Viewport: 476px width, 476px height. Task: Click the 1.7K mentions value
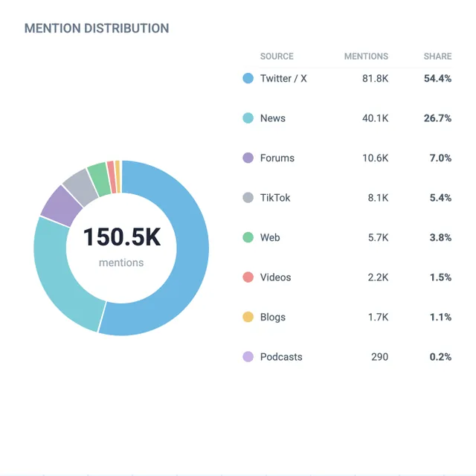pyautogui.click(x=378, y=317)
